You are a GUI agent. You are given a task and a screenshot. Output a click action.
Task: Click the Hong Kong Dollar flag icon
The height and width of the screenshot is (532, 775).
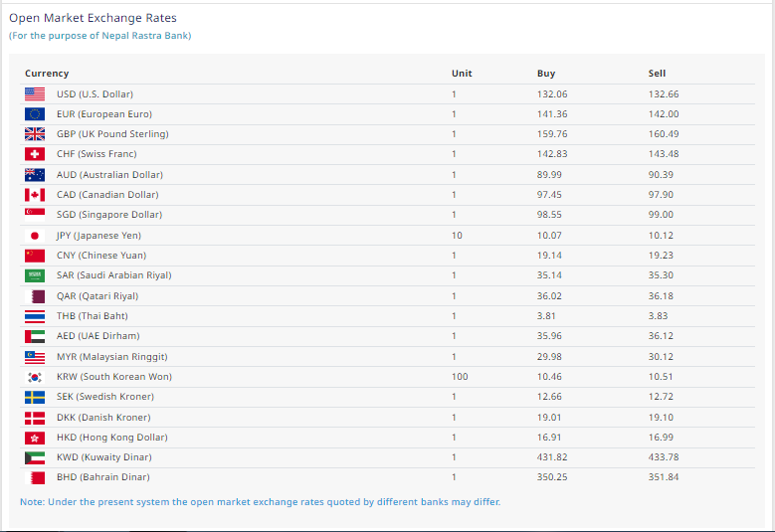click(35, 438)
